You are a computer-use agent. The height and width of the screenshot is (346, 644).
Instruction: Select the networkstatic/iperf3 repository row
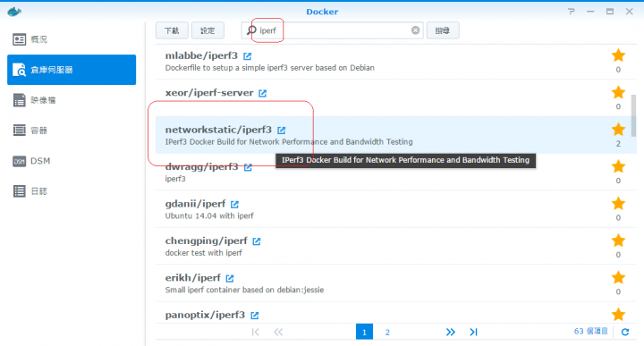(396, 135)
